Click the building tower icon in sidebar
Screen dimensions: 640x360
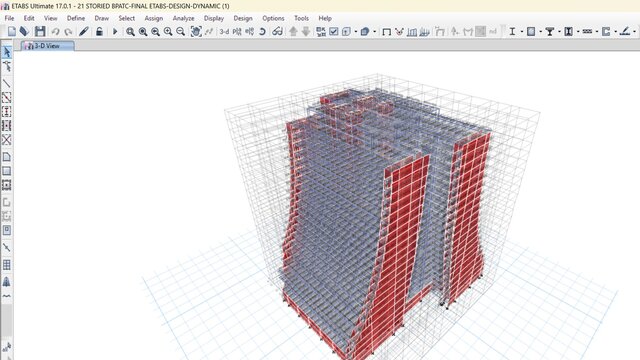tap(7, 282)
